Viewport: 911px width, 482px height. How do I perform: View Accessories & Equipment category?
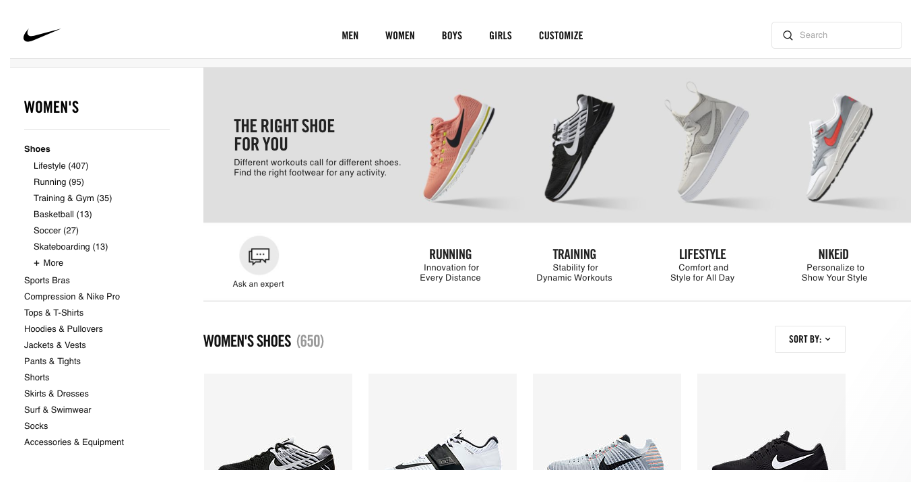coord(74,442)
